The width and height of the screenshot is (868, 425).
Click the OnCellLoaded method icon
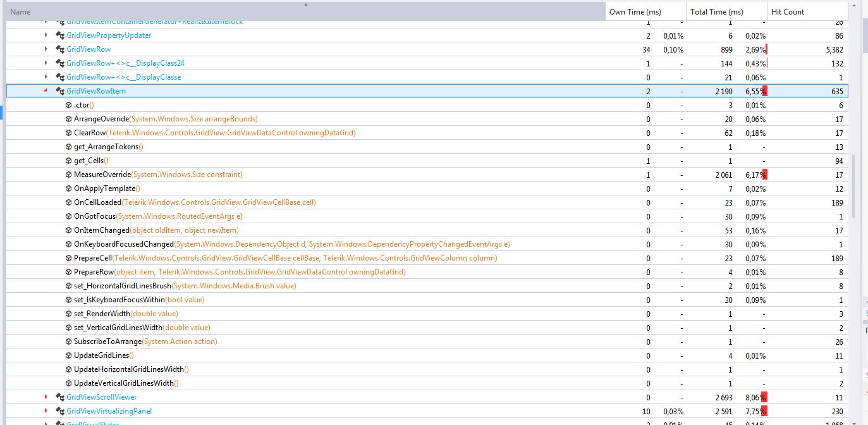tap(68, 202)
